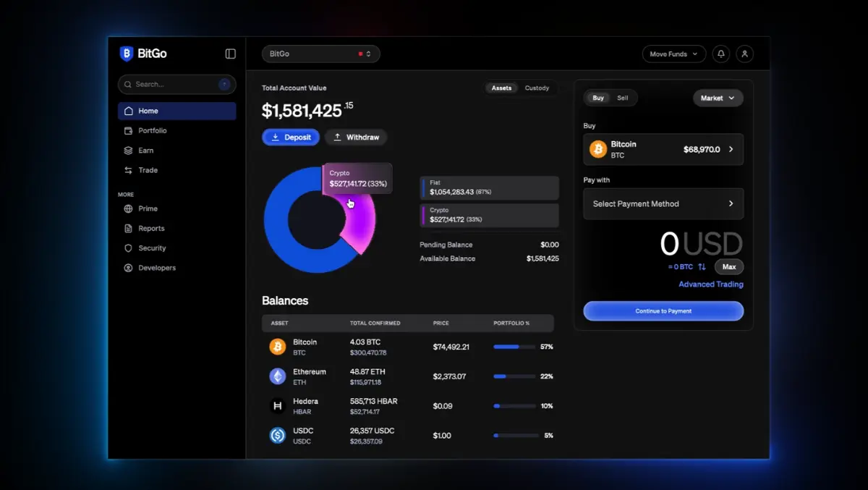
Task: Expand Select Payment Method
Action: (663, 204)
